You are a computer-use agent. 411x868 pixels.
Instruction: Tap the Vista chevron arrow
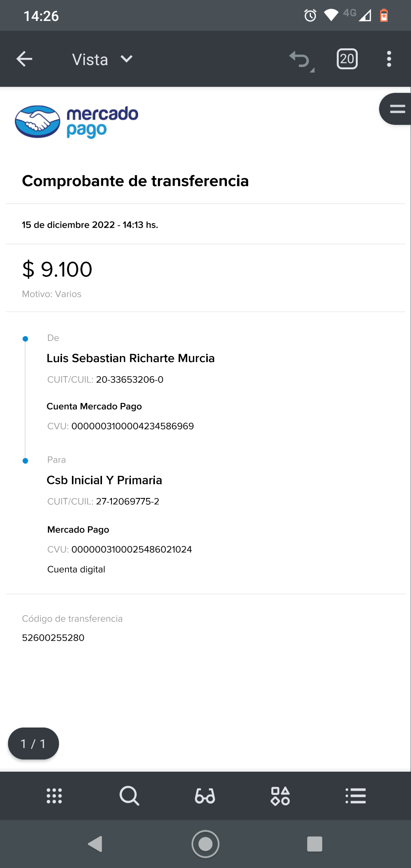pos(126,59)
